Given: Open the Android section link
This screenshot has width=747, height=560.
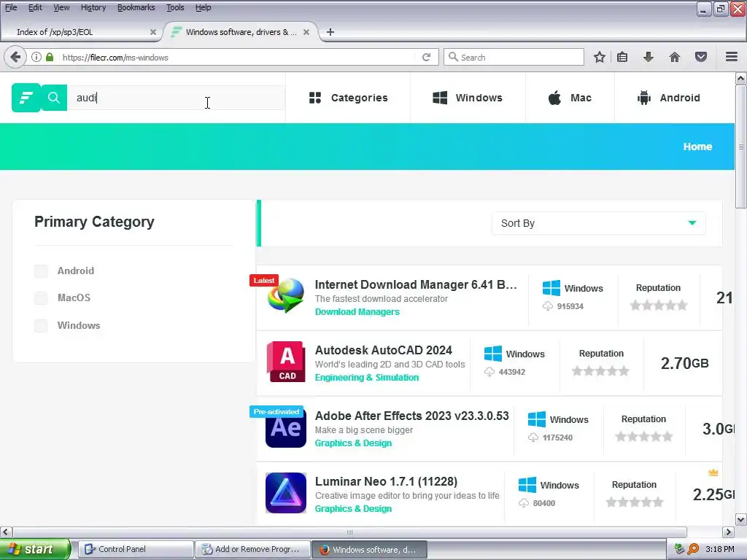Looking at the screenshot, I should (668, 98).
